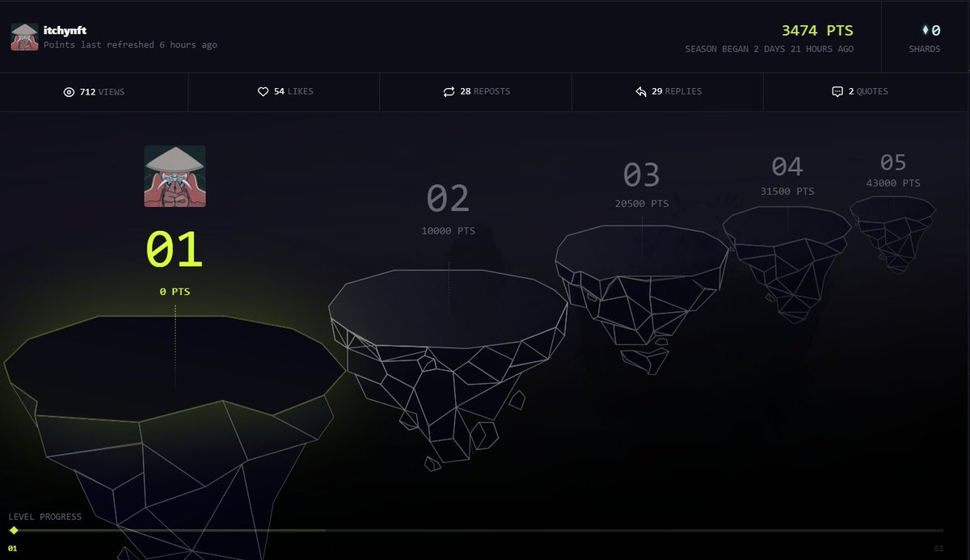
Task: Click the 0 PTS label under level 01
Action: click(175, 291)
